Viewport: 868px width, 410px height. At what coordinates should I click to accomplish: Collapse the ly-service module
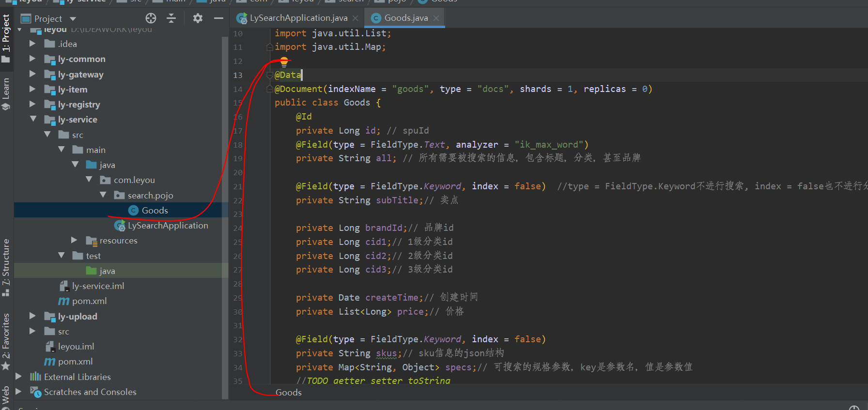click(33, 119)
